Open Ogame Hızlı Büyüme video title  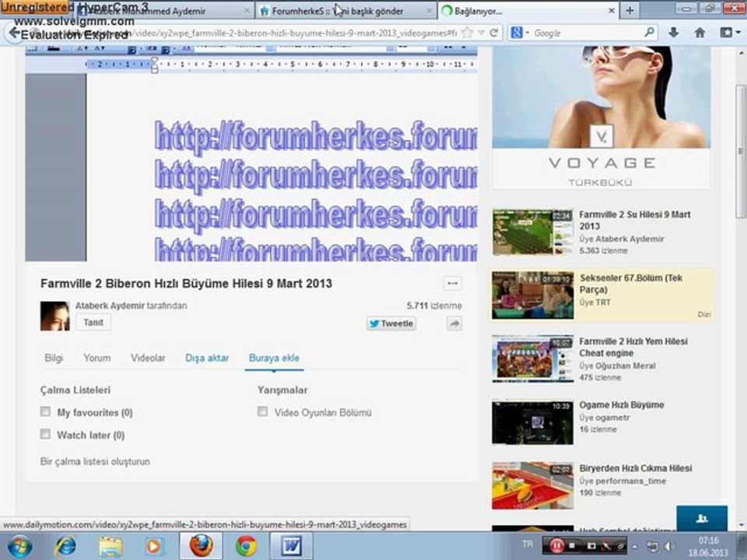coord(621,404)
